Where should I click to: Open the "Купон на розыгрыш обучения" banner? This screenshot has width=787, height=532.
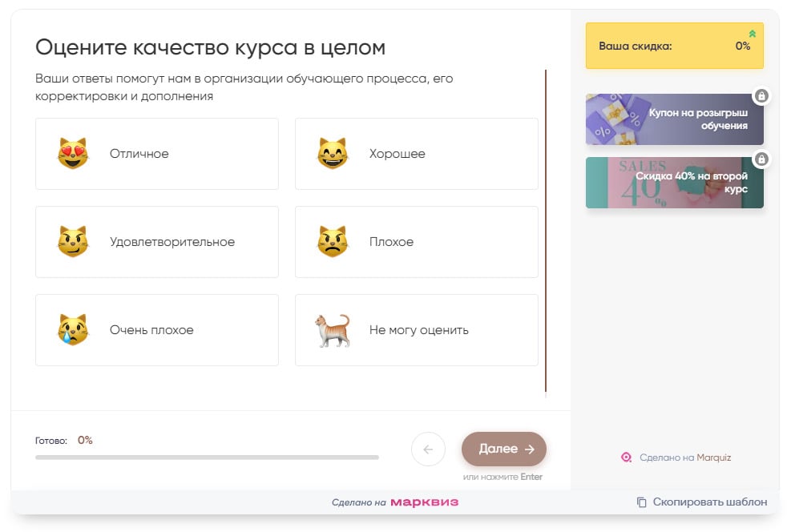tap(674, 119)
